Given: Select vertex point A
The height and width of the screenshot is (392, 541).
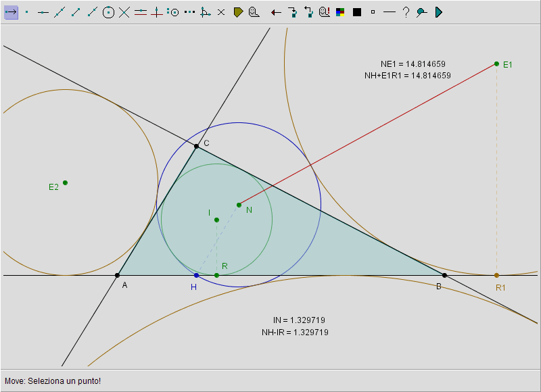Looking at the screenshot, I should point(117,276).
